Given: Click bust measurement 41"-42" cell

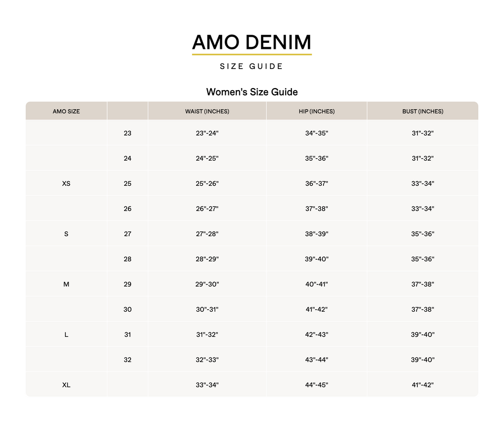Looking at the screenshot, I should click(422, 385).
